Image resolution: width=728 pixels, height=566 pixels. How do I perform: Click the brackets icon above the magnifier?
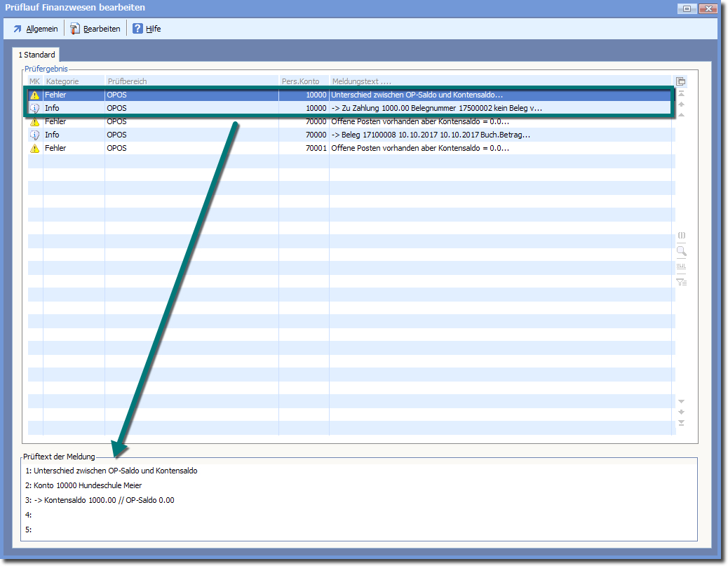pyautogui.click(x=681, y=236)
